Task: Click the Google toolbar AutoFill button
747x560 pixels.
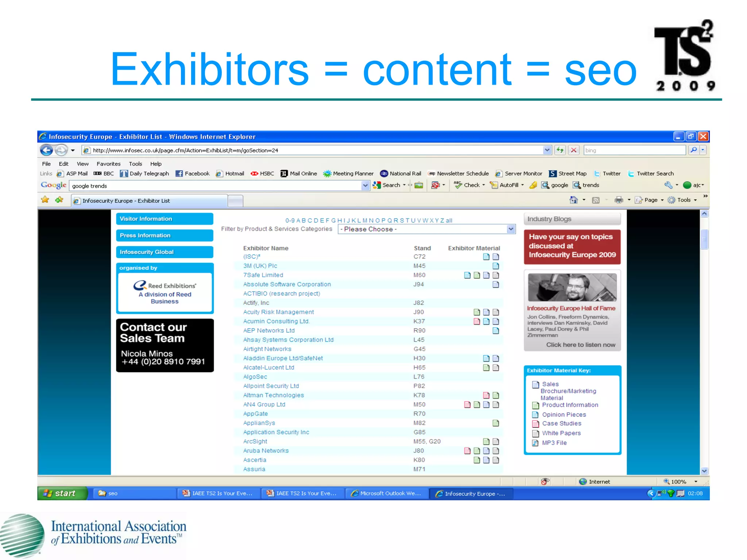Action: coord(504,185)
